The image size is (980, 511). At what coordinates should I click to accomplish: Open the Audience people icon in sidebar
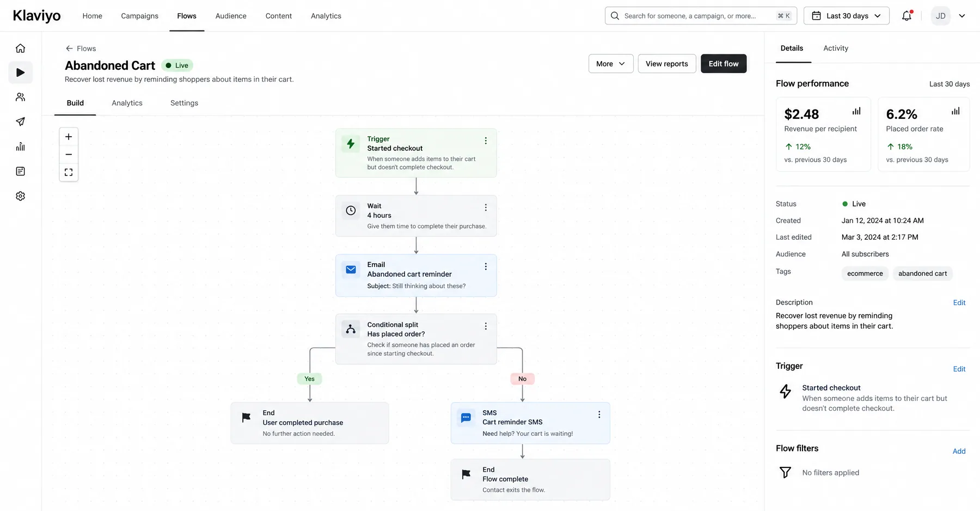click(20, 97)
